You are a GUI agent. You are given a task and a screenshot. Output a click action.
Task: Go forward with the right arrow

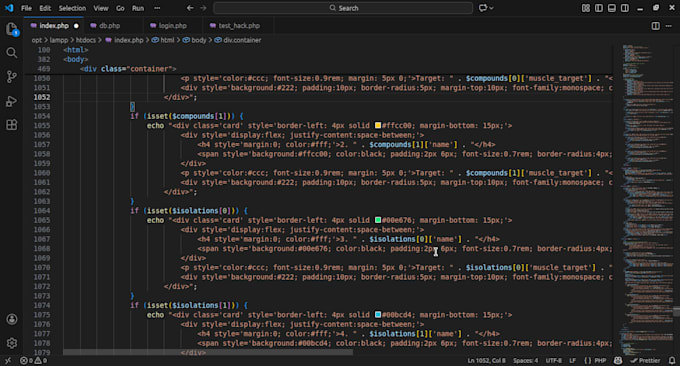coord(203,8)
